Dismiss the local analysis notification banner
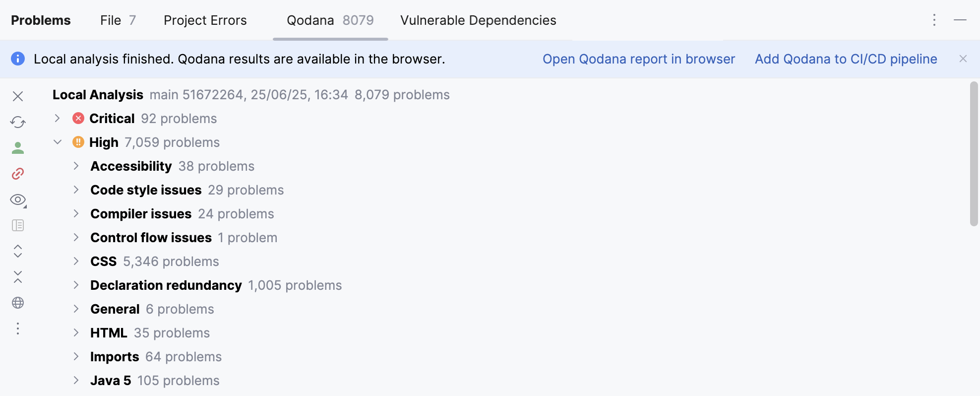The height and width of the screenshot is (396, 980). [x=963, y=59]
